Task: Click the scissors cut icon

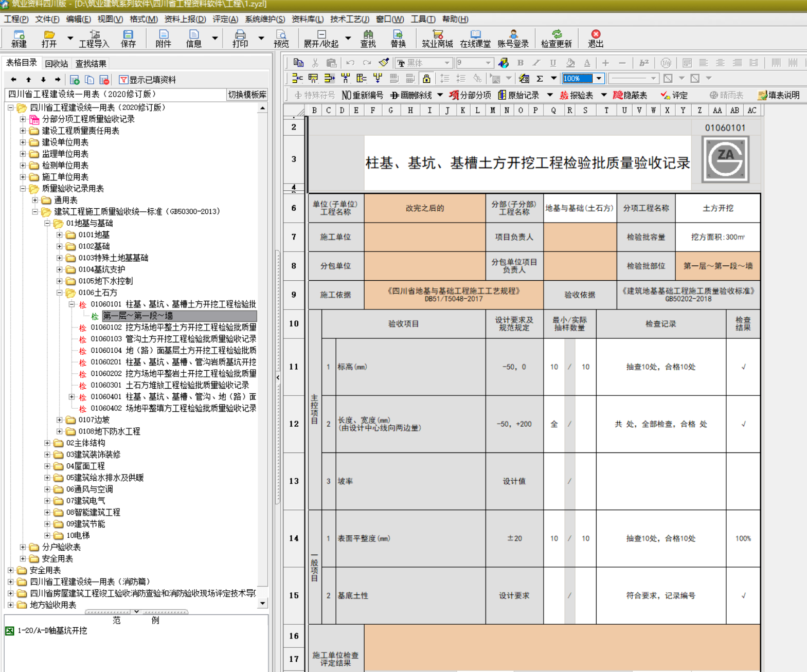Action: (315, 63)
